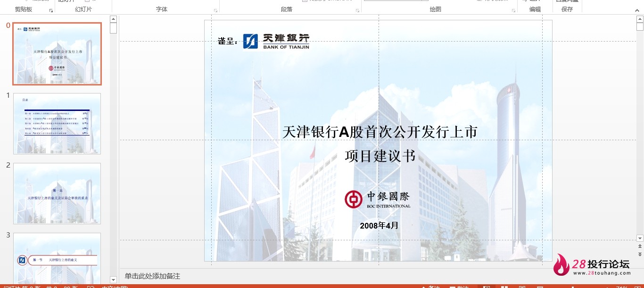Screen dimensions: 644x288
Task: Select slide 1 目录 thumbnail
Action: (57, 124)
